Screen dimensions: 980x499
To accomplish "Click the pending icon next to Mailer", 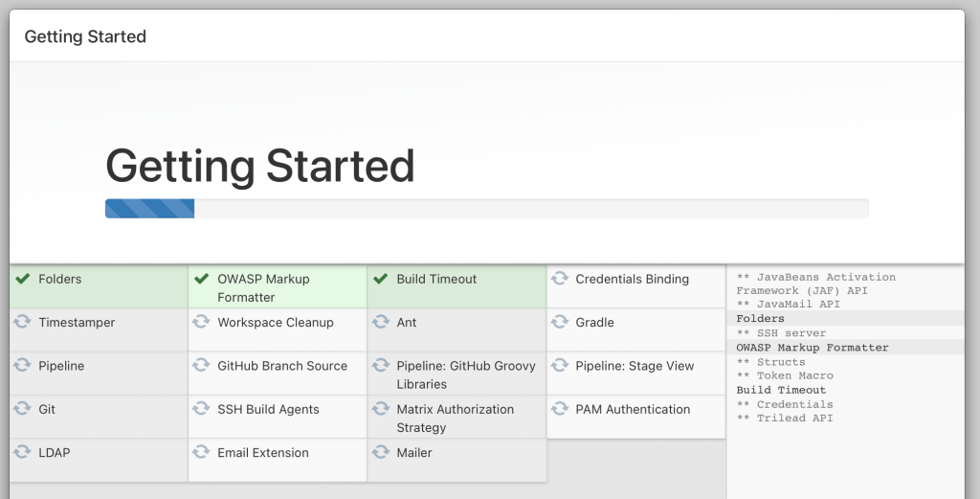I will (380, 452).
